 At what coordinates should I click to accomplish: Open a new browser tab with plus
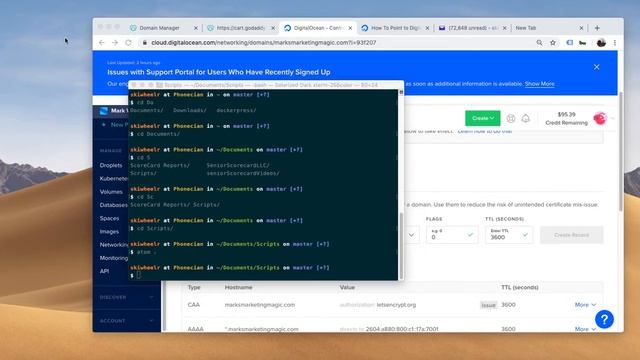pyautogui.click(x=597, y=28)
